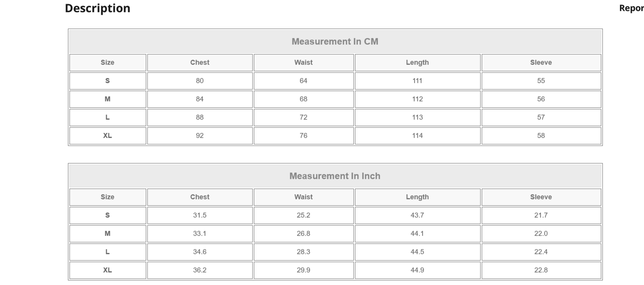Select the Chest header in CM table
Viewport: 644px width, 285px height.
tap(200, 63)
